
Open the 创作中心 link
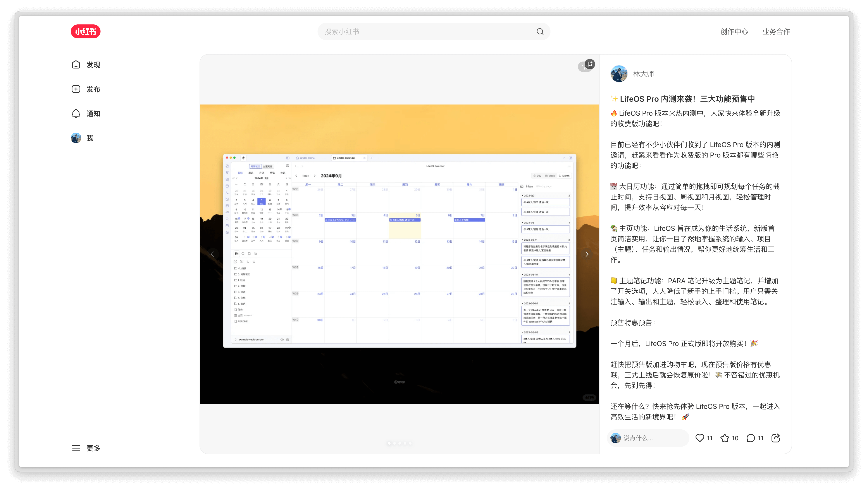734,32
